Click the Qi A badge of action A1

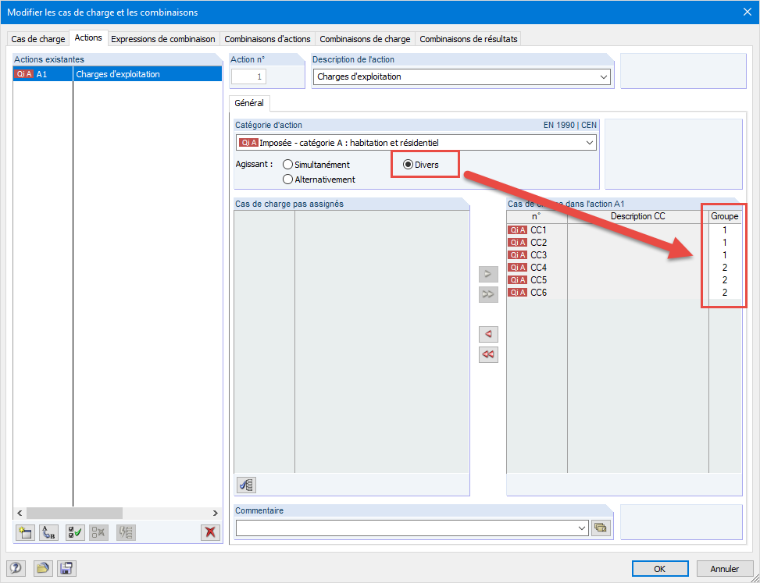(x=24, y=74)
